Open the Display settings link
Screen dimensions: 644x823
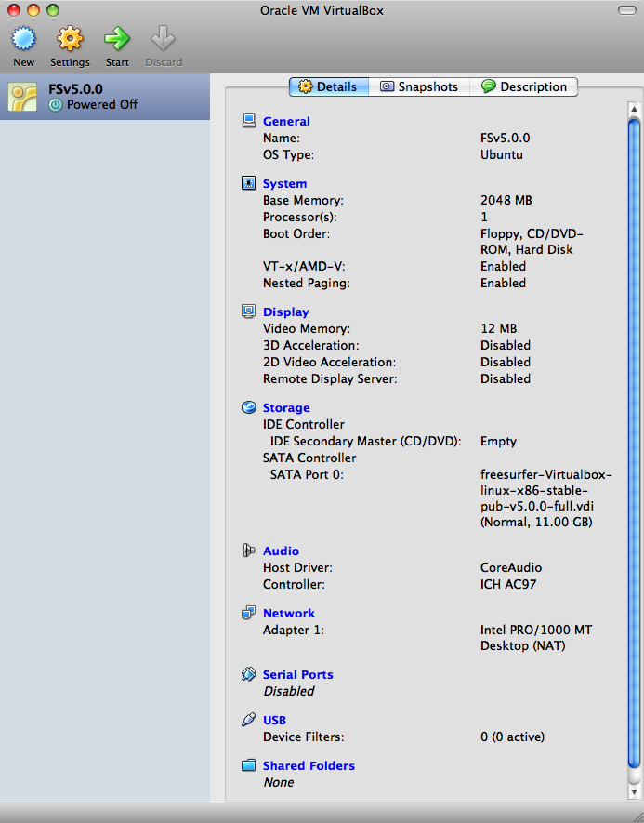pyautogui.click(x=285, y=312)
